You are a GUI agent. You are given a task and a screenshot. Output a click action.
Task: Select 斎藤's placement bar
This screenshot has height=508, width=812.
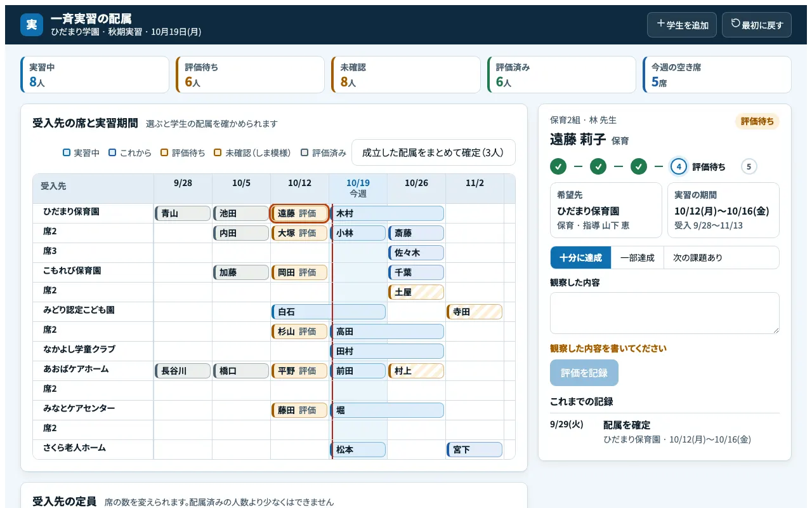[416, 233]
